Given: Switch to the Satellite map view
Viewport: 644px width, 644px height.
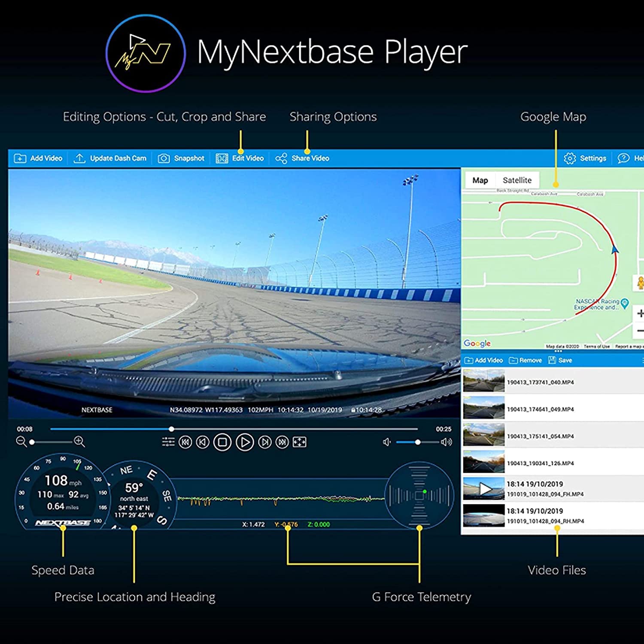Looking at the screenshot, I should click(517, 180).
